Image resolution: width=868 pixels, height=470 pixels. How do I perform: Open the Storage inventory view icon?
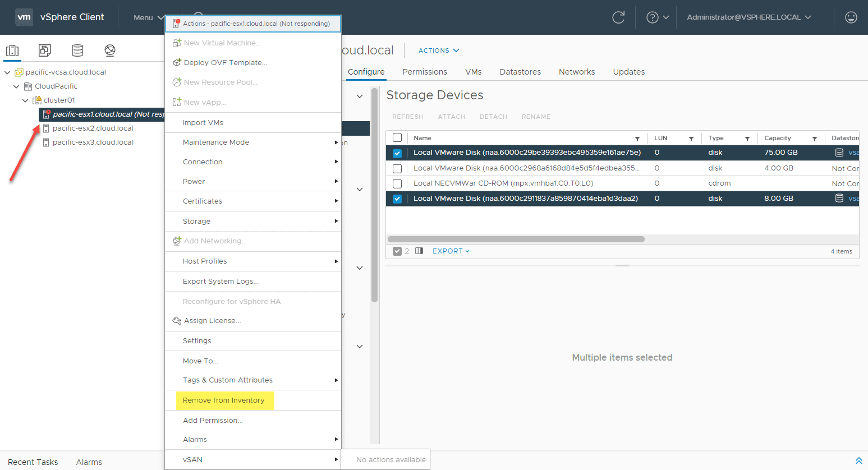tap(77, 50)
